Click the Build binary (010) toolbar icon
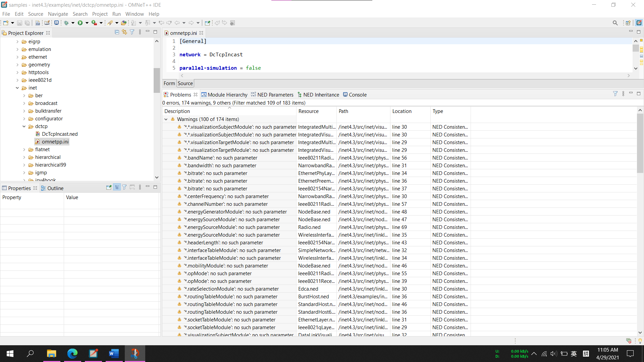Image resolution: width=644 pixels, height=362 pixels. click(x=38, y=23)
